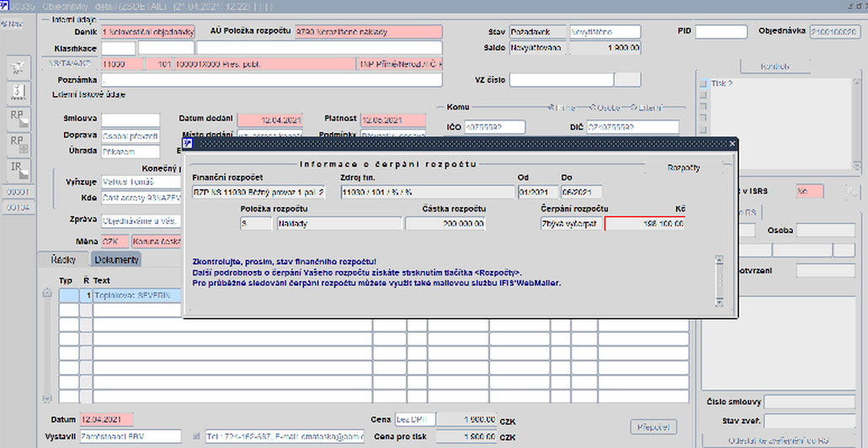Tick the second checkbox in the Kontroly list
This screenshot has height=448, width=868.
(703, 95)
